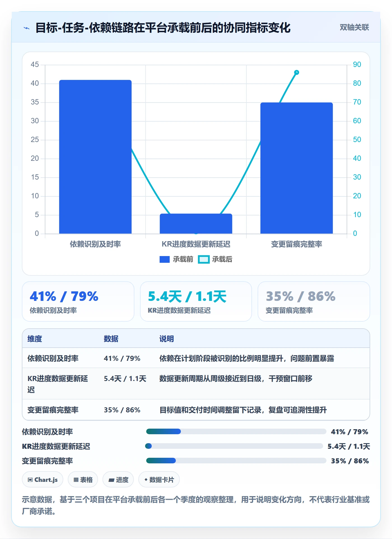The width and height of the screenshot is (392, 539).
Task: Toggle the 承载前 legend swatch
Action: 165,259
